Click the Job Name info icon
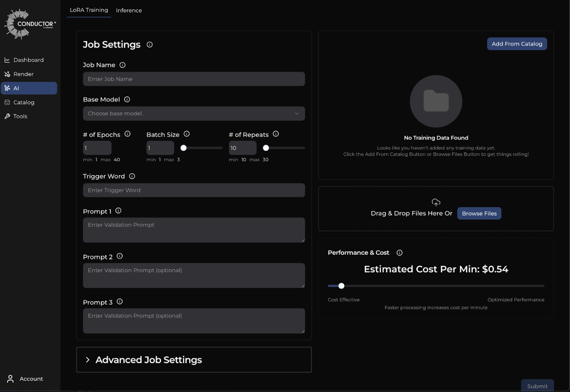The height and width of the screenshot is (392, 570). tap(122, 65)
